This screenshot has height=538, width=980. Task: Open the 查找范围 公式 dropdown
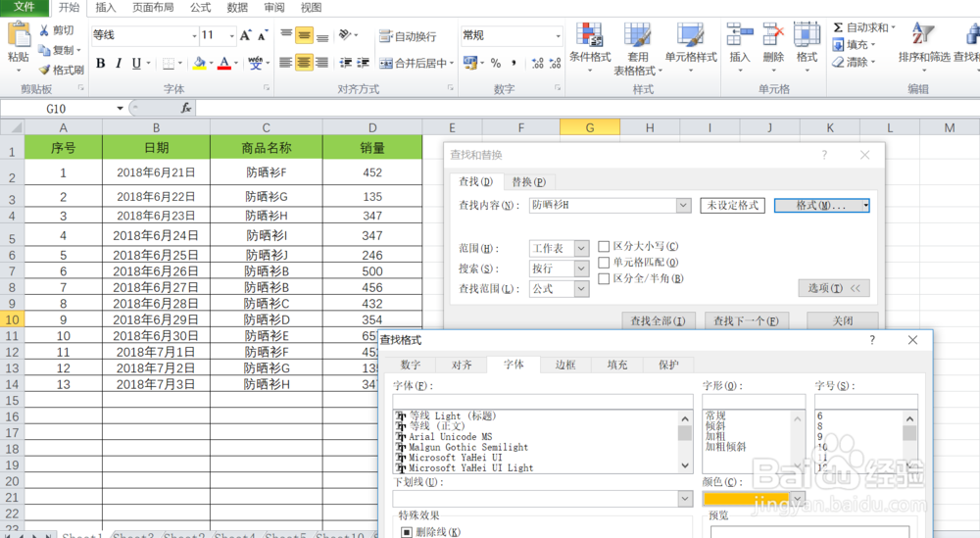tap(581, 289)
